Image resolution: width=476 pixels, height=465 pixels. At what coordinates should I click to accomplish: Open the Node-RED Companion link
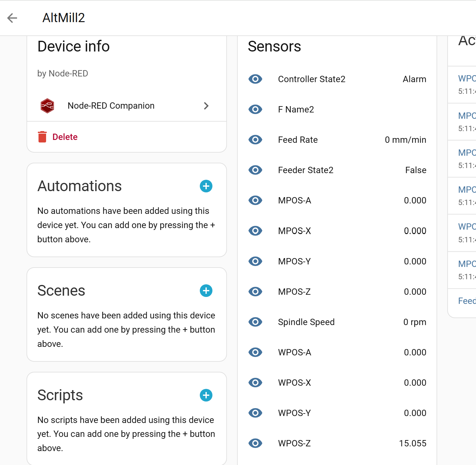point(111,106)
